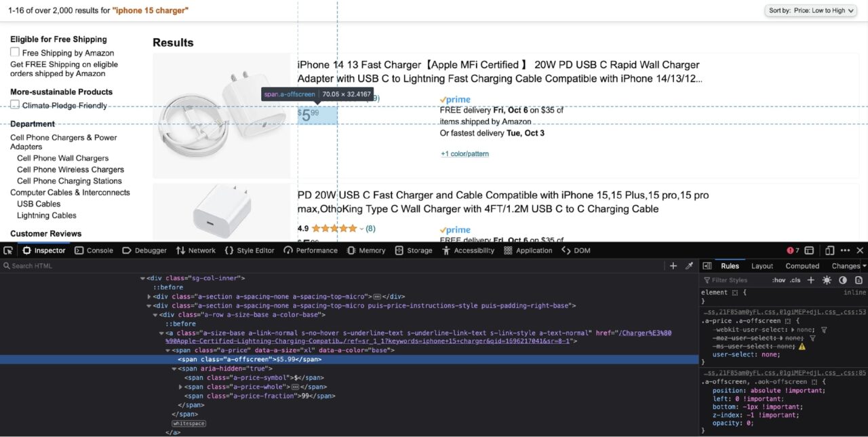The width and height of the screenshot is (868, 437).
Task: Open the .css:85 stylesheet source link
Action: tap(784, 373)
